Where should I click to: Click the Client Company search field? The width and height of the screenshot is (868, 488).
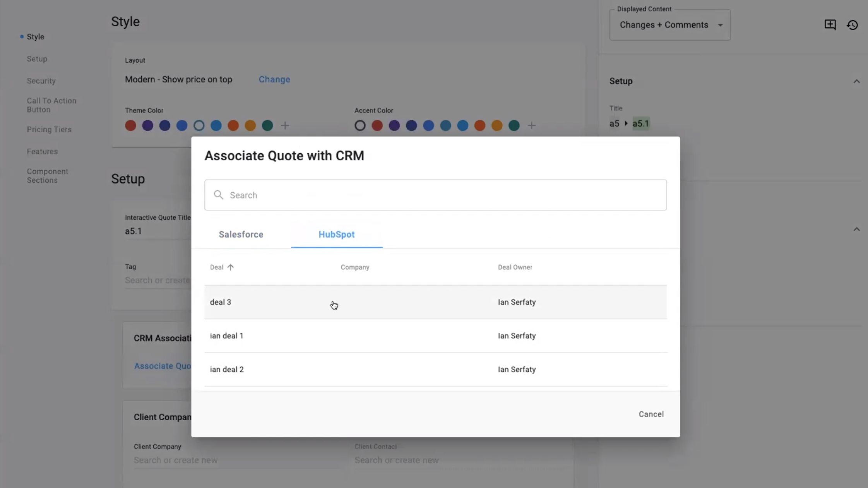[237, 460]
